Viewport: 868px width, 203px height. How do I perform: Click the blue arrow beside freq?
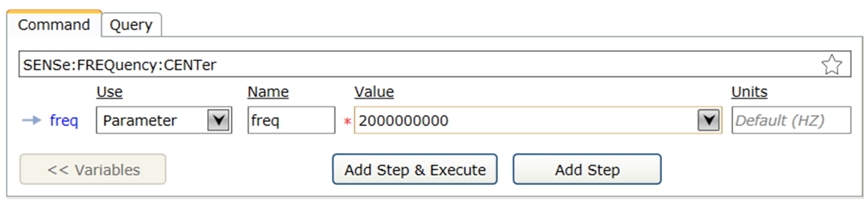click(x=31, y=120)
